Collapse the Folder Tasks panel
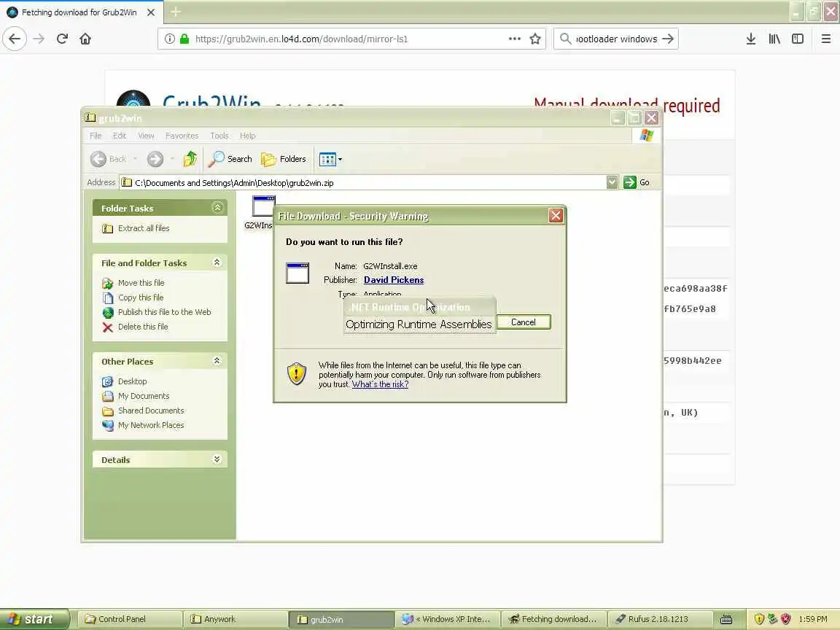This screenshot has width=840, height=630. (x=217, y=207)
